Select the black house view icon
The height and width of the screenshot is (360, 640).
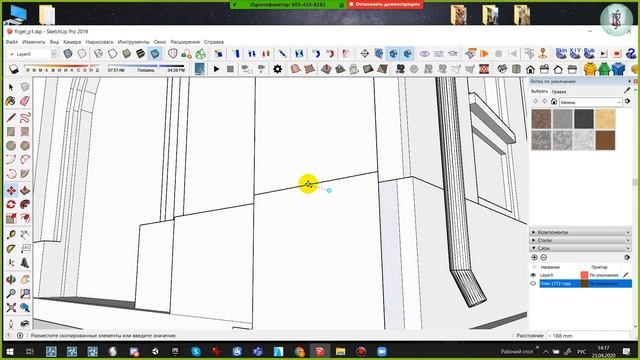click(x=530, y=69)
